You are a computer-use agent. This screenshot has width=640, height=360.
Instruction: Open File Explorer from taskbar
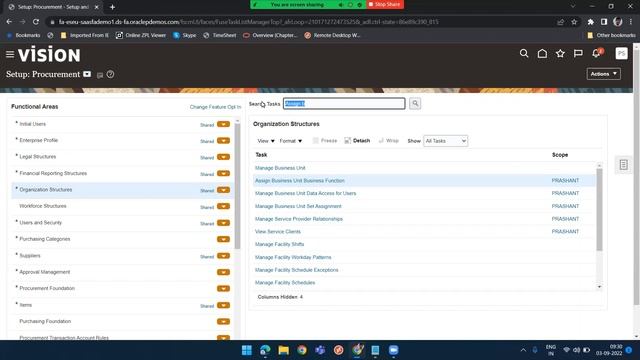coord(283,350)
